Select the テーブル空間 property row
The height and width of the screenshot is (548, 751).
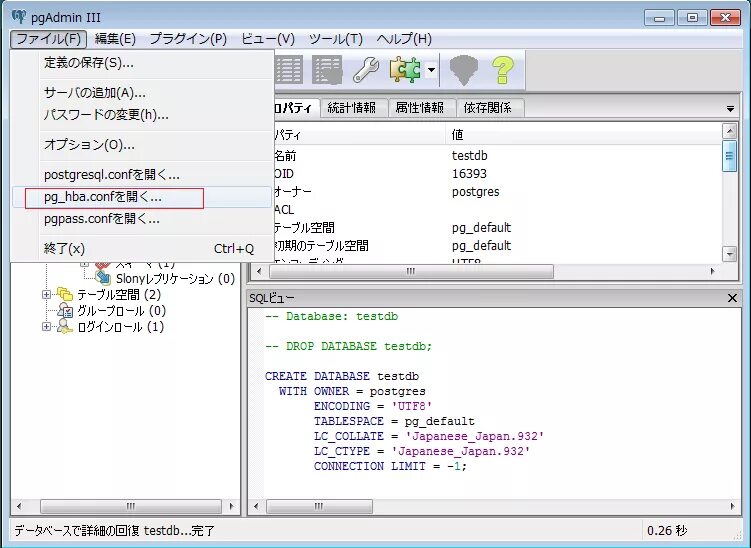point(497,228)
